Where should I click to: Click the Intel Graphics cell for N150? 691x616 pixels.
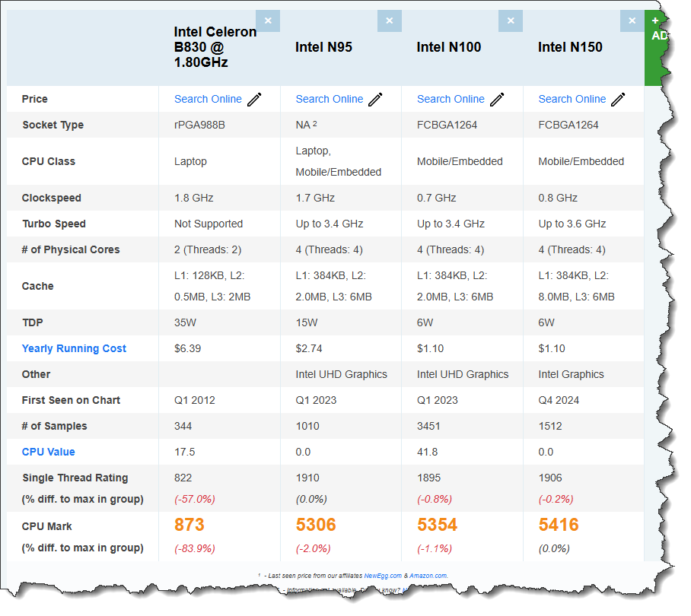pos(571,375)
